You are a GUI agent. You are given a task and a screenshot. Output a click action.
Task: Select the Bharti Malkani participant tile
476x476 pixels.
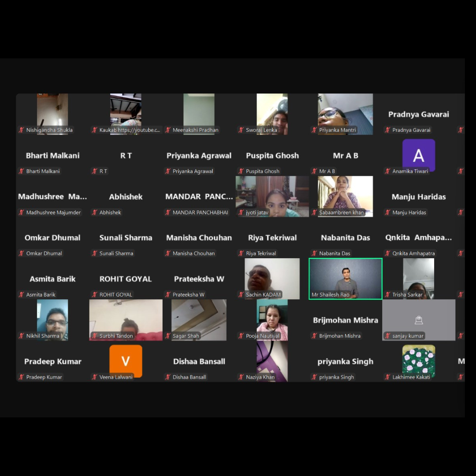pyautogui.click(x=52, y=156)
